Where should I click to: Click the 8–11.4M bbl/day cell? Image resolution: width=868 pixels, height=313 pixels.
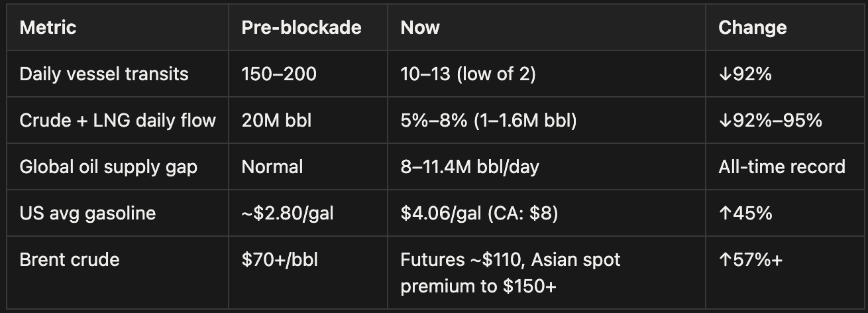470,166
